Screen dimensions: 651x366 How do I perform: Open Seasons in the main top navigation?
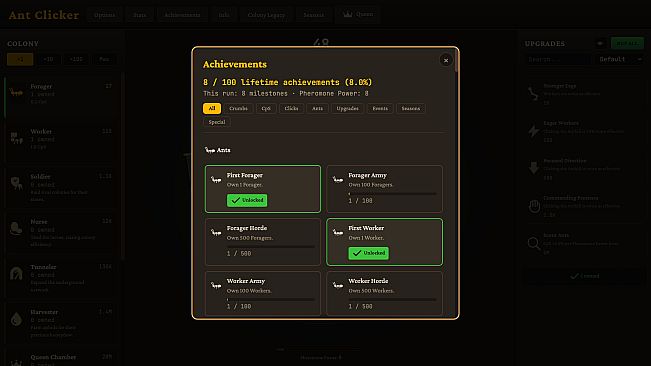[x=313, y=15]
